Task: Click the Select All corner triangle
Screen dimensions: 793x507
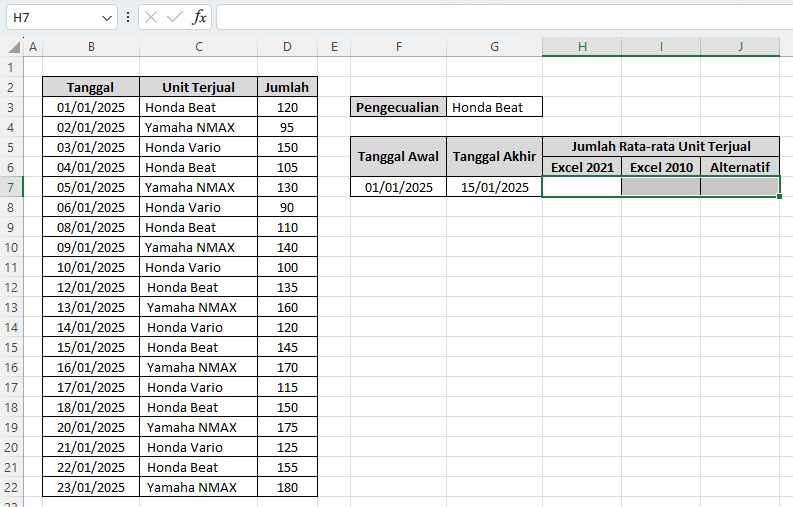Action: (13, 47)
